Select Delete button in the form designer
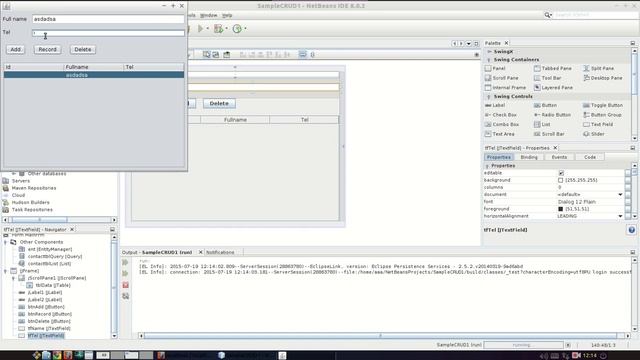Viewport: 640px width, 360px height. pos(219,103)
